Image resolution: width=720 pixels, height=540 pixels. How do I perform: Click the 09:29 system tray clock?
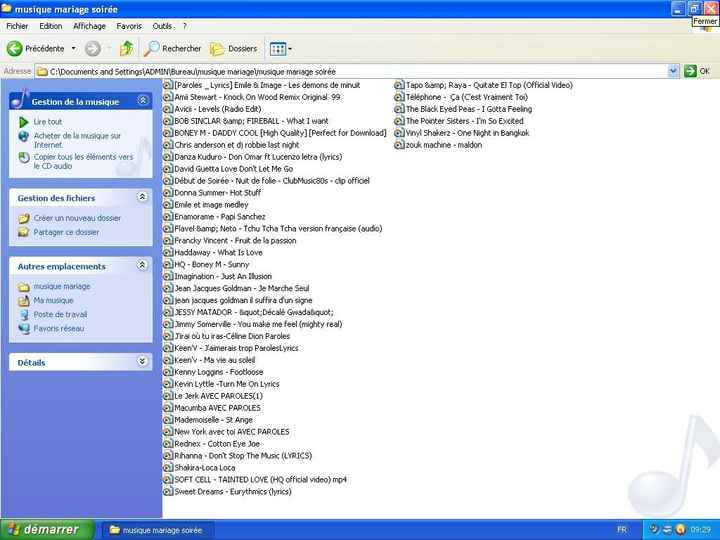(700, 530)
